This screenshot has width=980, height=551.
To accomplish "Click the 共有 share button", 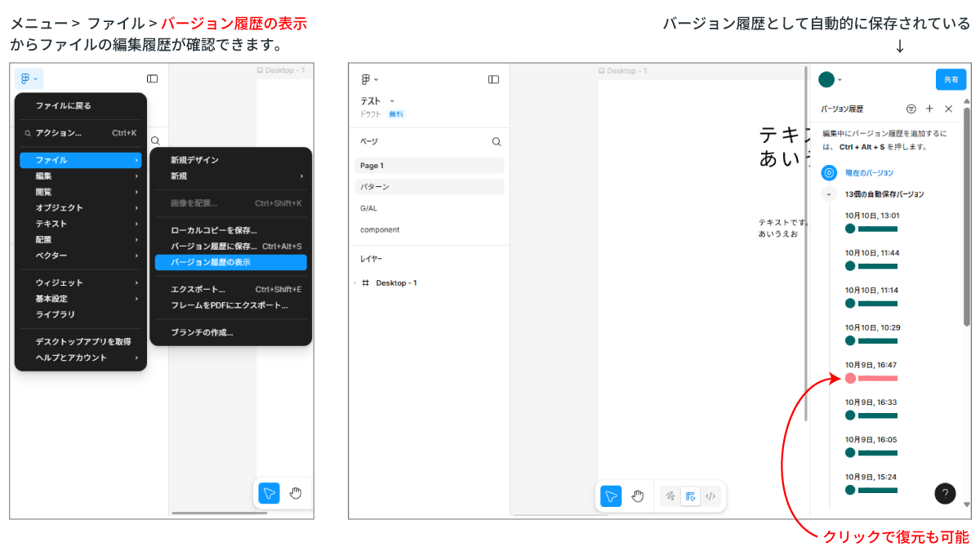I will point(951,79).
